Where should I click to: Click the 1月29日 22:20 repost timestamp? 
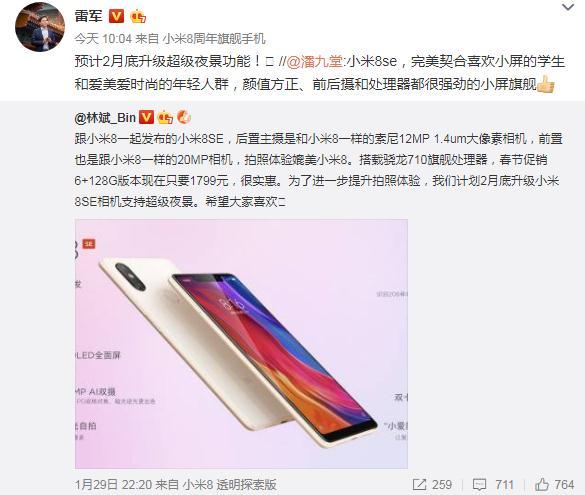pyautogui.click(x=113, y=485)
